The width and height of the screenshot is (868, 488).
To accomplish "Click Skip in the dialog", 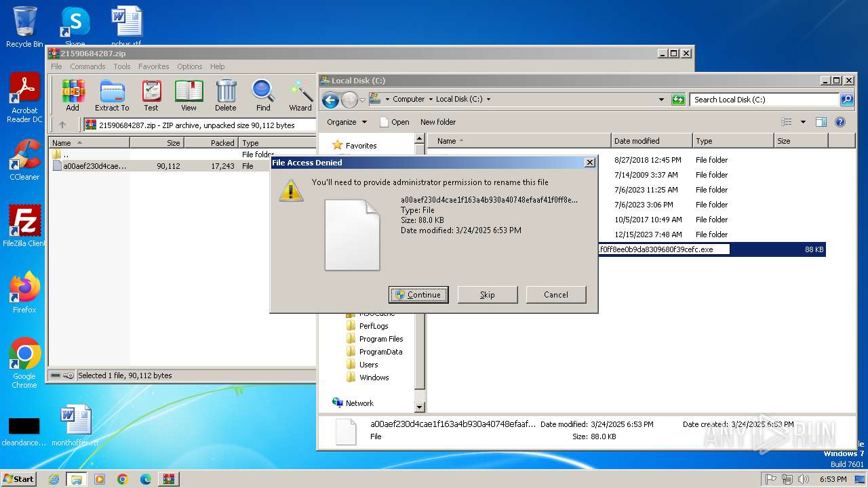I will coord(488,294).
